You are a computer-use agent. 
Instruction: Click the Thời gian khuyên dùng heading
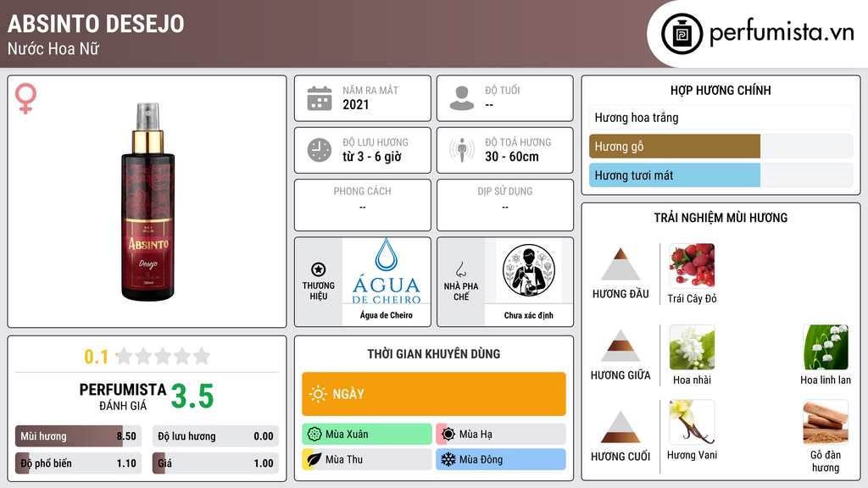[434, 353]
